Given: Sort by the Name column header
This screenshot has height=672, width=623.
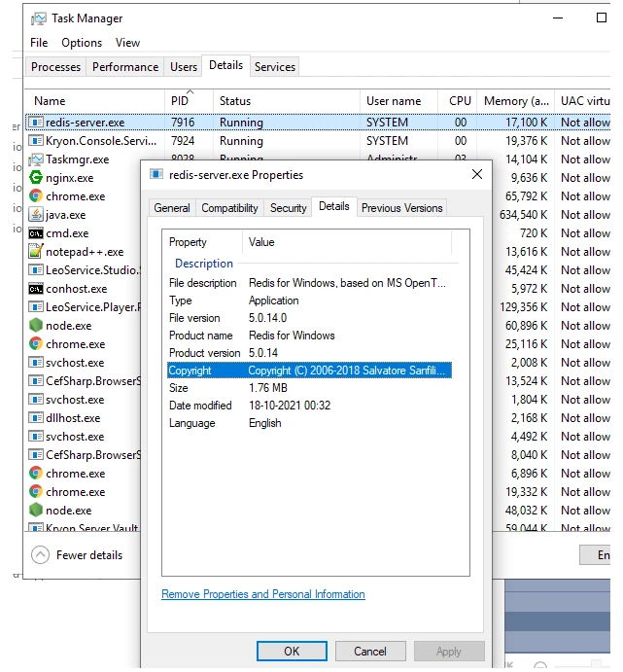Looking at the screenshot, I should coord(94,101).
